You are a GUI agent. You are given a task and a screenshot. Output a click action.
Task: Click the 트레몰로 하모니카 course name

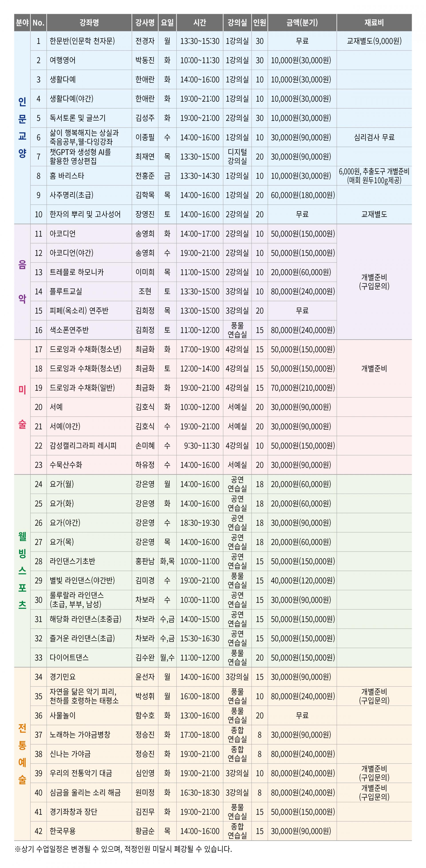coord(77,272)
